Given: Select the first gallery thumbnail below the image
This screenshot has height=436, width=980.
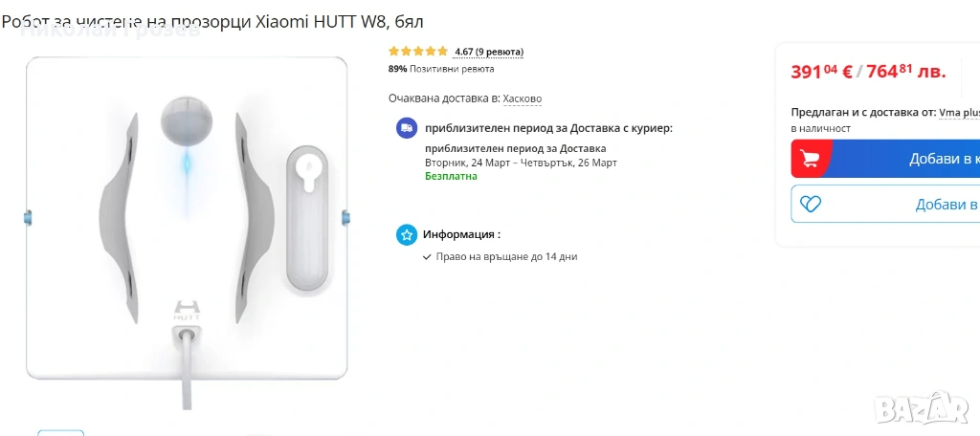Looking at the screenshot, I should click(60, 432).
